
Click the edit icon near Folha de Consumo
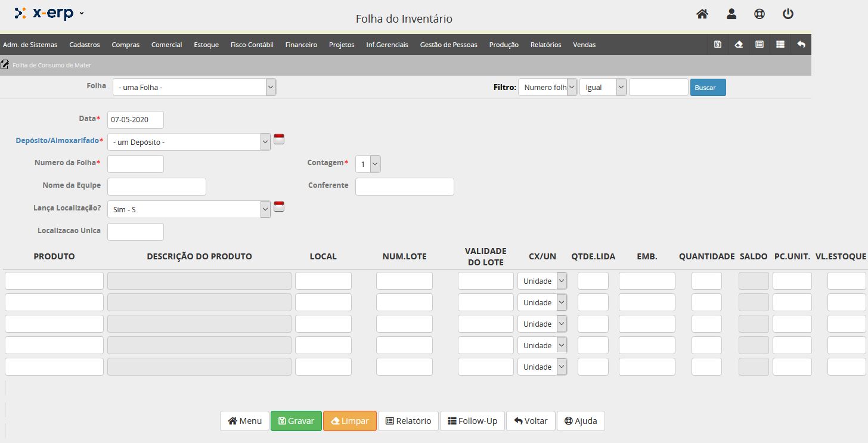click(5, 64)
